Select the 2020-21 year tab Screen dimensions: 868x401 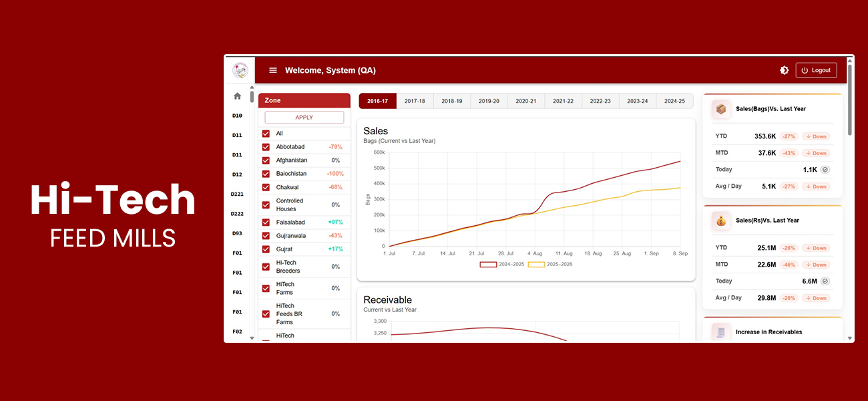pos(526,101)
